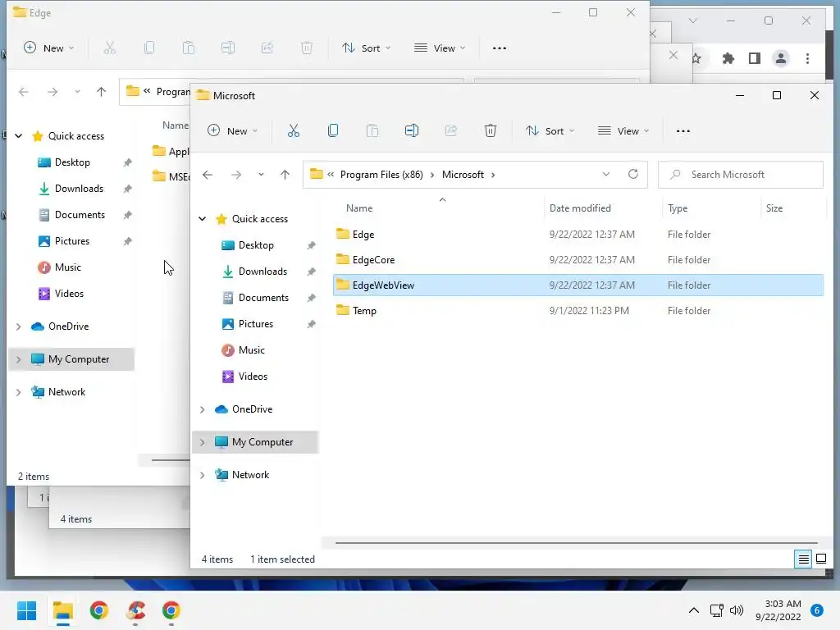This screenshot has height=630, width=840.
Task: Select Documents in Microsoft window sidebar
Action: coord(263,298)
